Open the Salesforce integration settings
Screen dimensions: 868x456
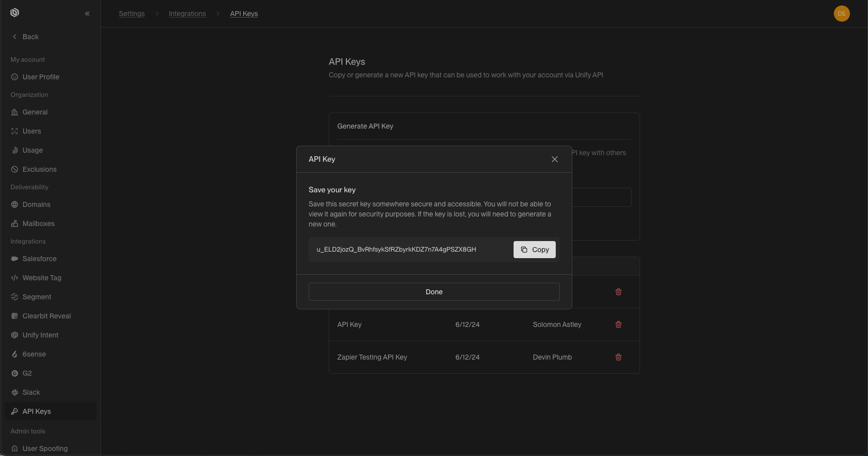[39, 259]
